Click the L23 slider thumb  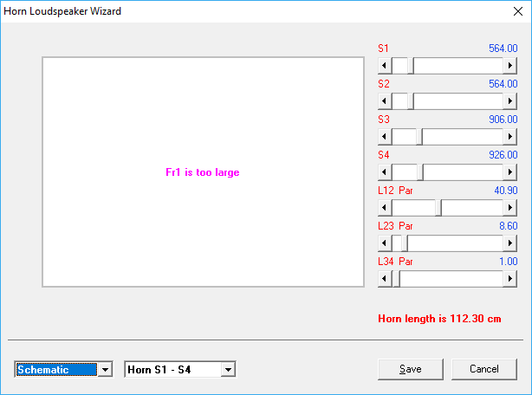tap(405, 243)
